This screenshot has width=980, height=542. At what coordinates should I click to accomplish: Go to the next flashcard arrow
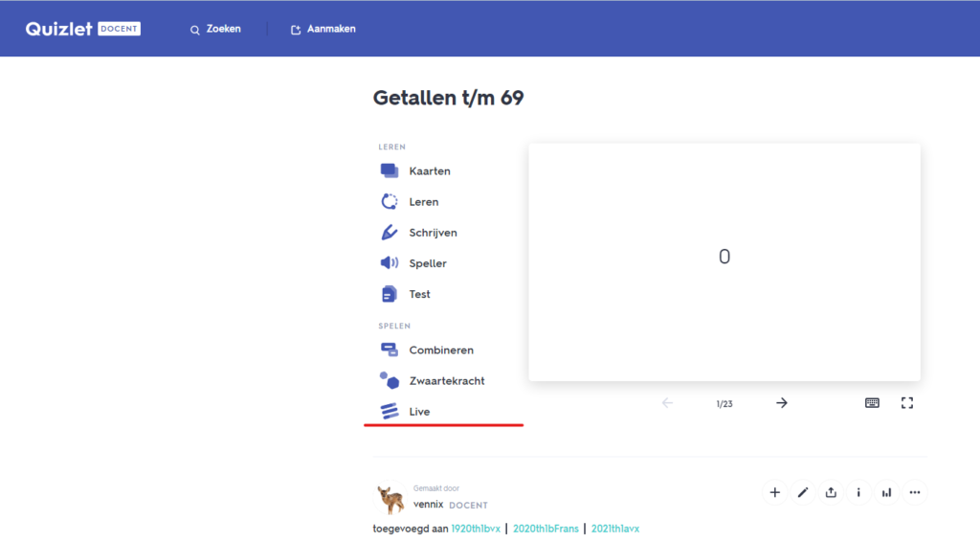pos(781,403)
